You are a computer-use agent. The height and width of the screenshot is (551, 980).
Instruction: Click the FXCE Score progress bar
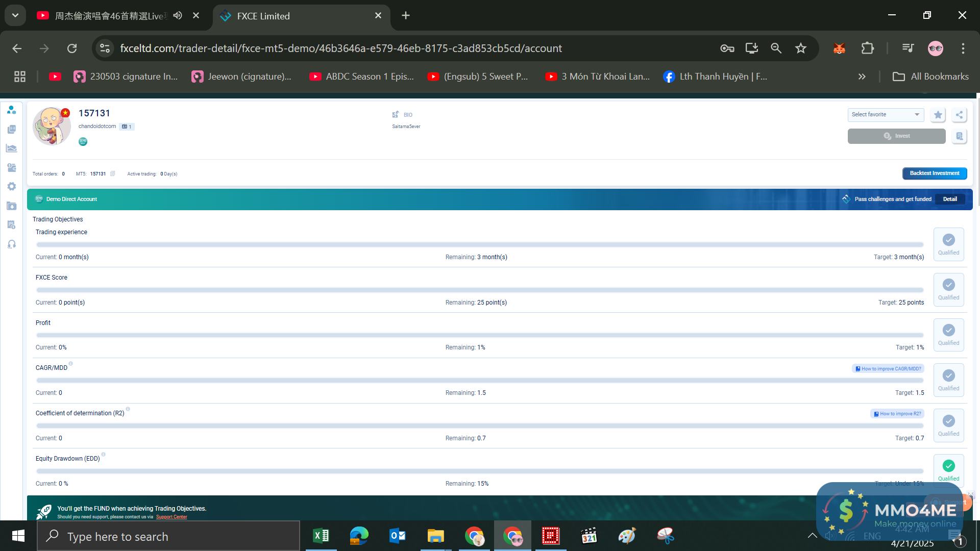479,290
